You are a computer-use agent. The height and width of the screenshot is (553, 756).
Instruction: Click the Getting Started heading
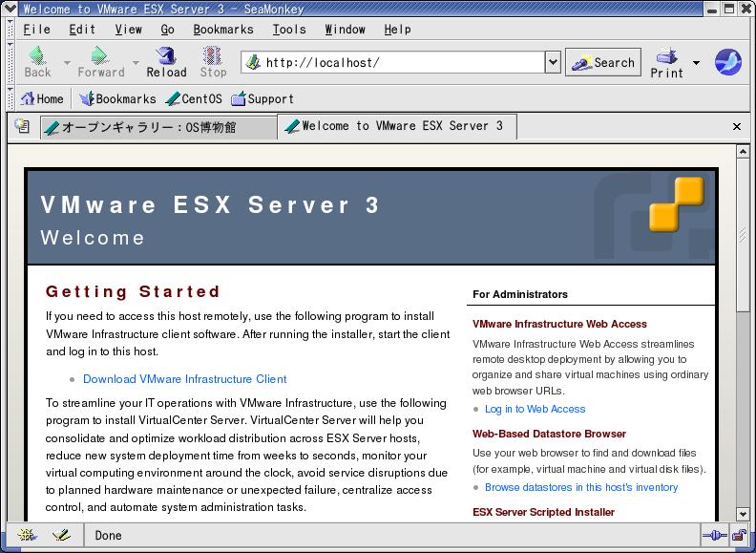(x=133, y=291)
